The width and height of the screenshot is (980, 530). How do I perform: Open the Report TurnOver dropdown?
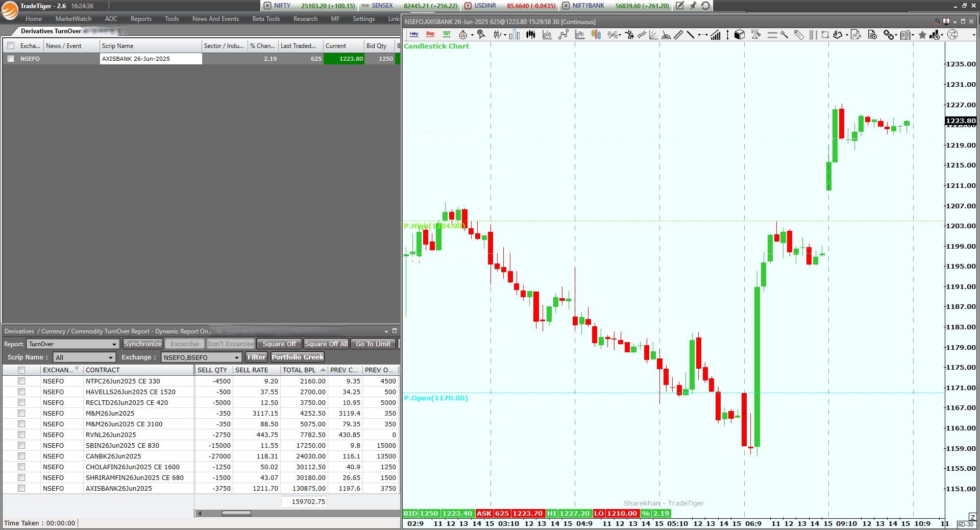click(x=73, y=344)
